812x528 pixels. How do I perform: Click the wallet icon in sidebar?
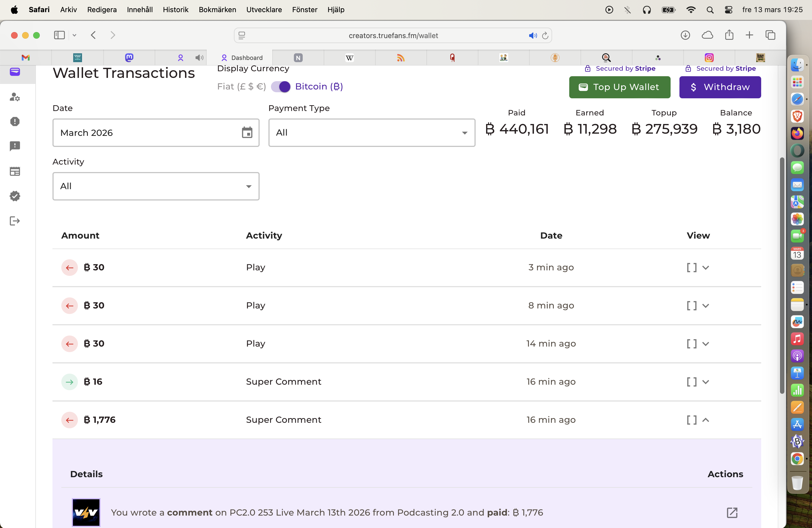click(15, 72)
